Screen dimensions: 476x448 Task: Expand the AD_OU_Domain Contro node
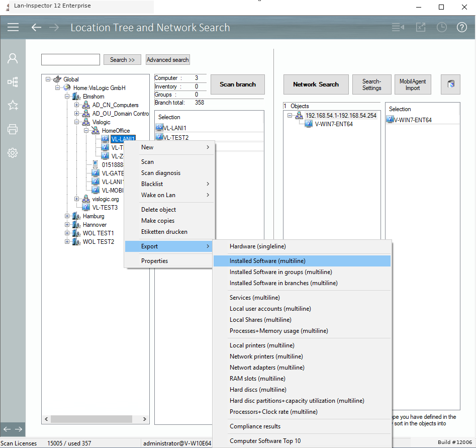(x=76, y=113)
